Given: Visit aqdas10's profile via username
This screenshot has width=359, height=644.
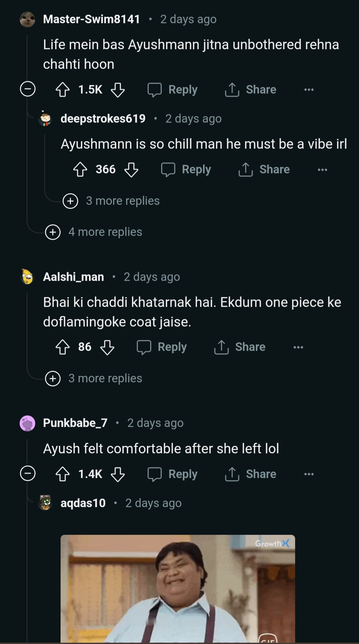Looking at the screenshot, I should (83, 503).
